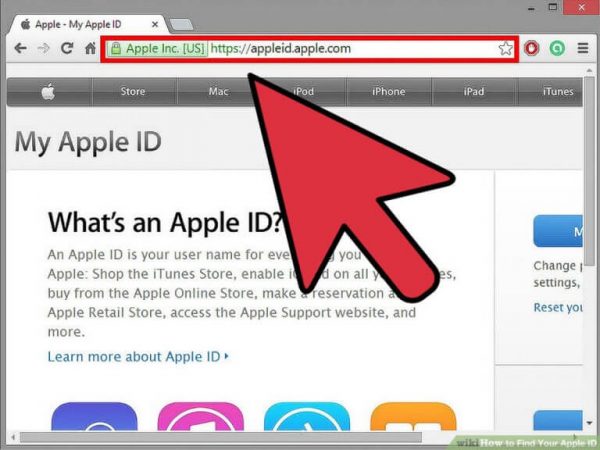
Task: Click the red extension icon in toolbar
Action: pyautogui.click(x=532, y=48)
